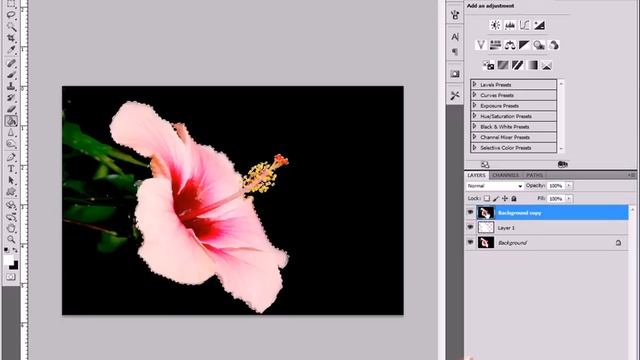The width and height of the screenshot is (640, 360).
Task: Select the Paint Bucket tool
Action: point(11,121)
